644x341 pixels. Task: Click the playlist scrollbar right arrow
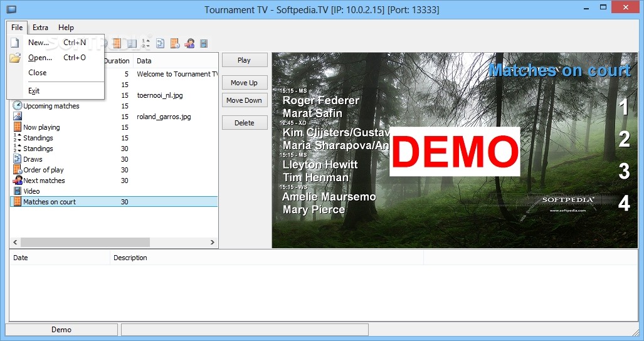pyautogui.click(x=213, y=243)
